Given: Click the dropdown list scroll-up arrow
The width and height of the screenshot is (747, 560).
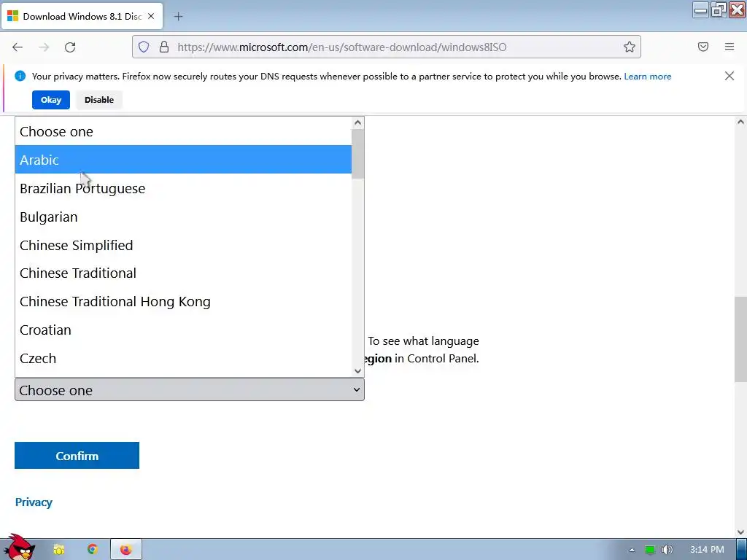Looking at the screenshot, I should pyautogui.click(x=357, y=122).
